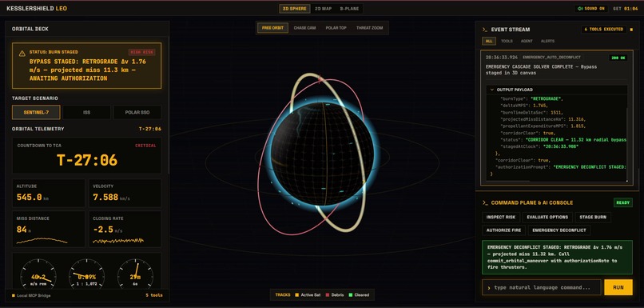Click the Local MCP Bridge status indicator
Viewport: 644px width, 308px height.
pos(14,295)
